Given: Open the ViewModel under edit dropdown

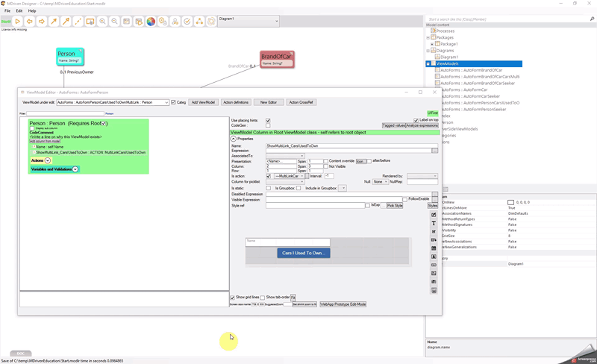Looking at the screenshot, I should [x=165, y=102].
